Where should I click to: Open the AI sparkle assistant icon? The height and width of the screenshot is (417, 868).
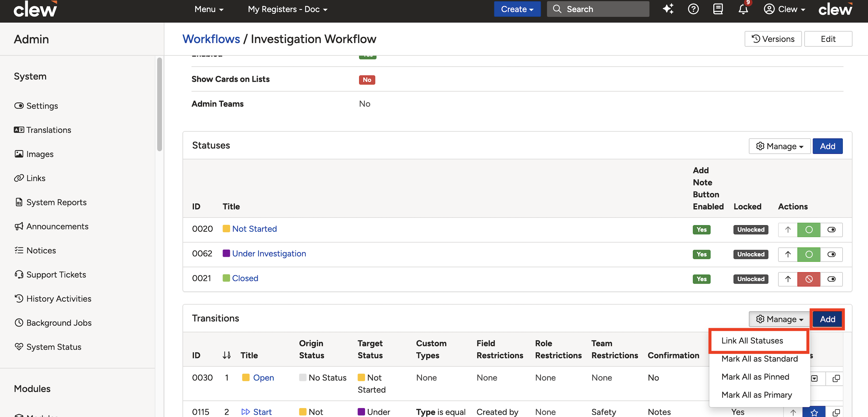tap(668, 9)
